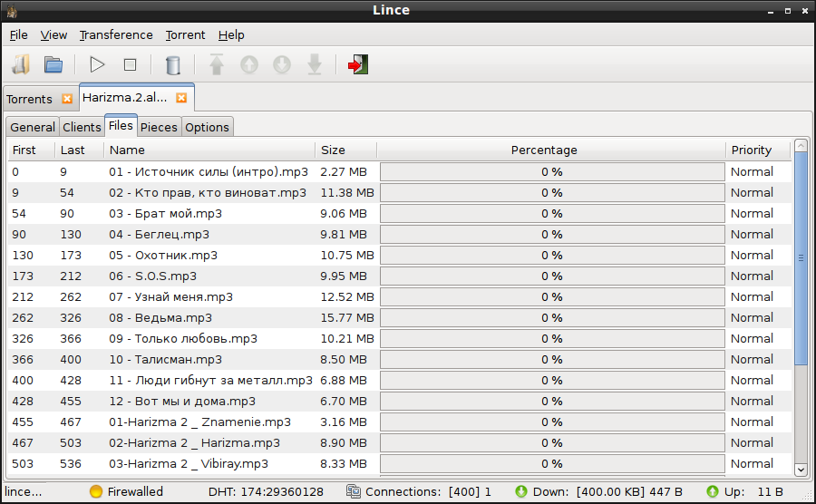Screen dimensions: 816x504
Task: Click progress bar of 04 - Беглец.mp3
Action: [552, 235]
